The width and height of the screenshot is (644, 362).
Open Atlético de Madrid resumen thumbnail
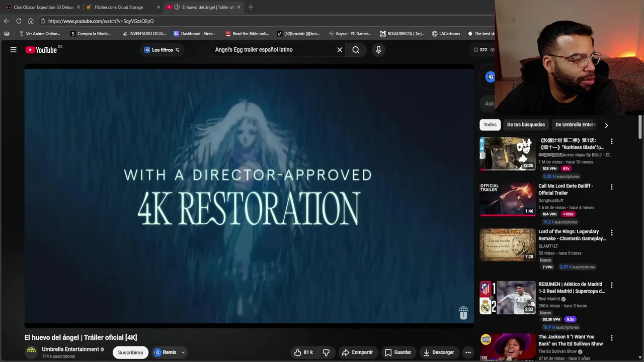coord(507,297)
